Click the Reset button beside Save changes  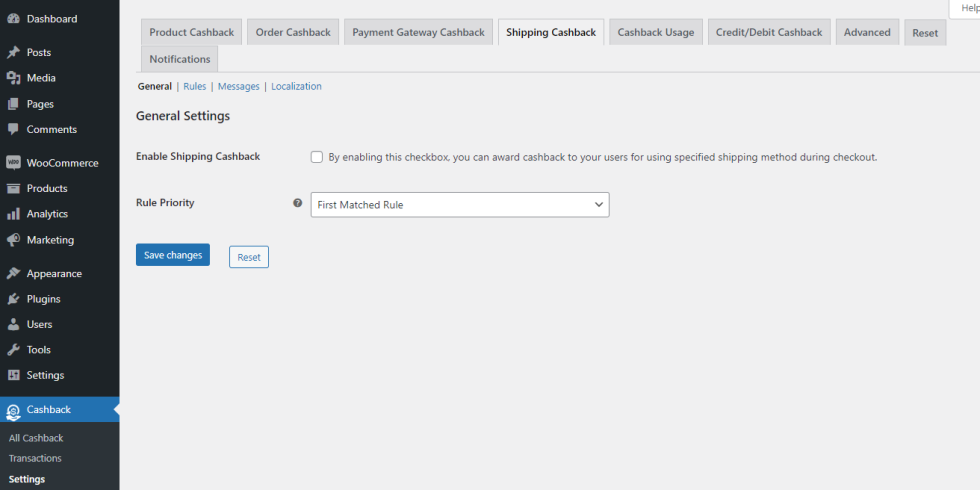249,257
